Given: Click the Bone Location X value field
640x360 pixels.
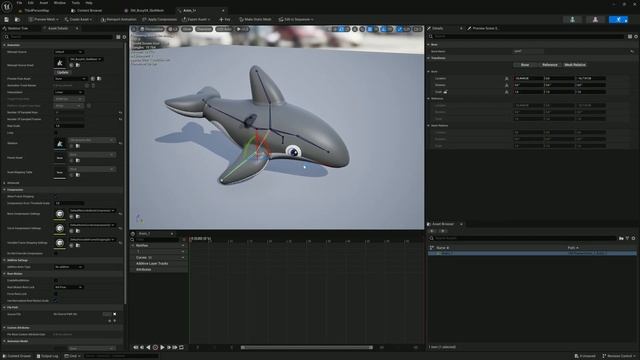Looking at the screenshot, I should 528,78.
